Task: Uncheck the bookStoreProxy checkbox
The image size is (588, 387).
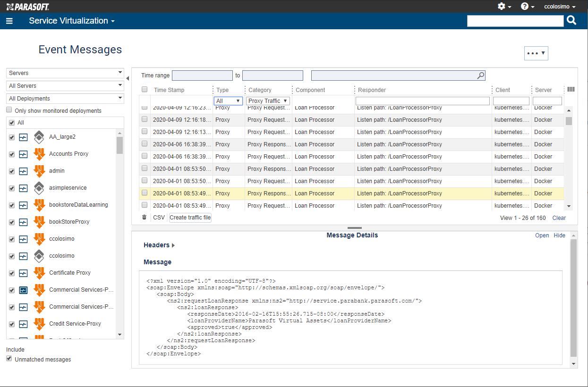Action: [12, 222]
